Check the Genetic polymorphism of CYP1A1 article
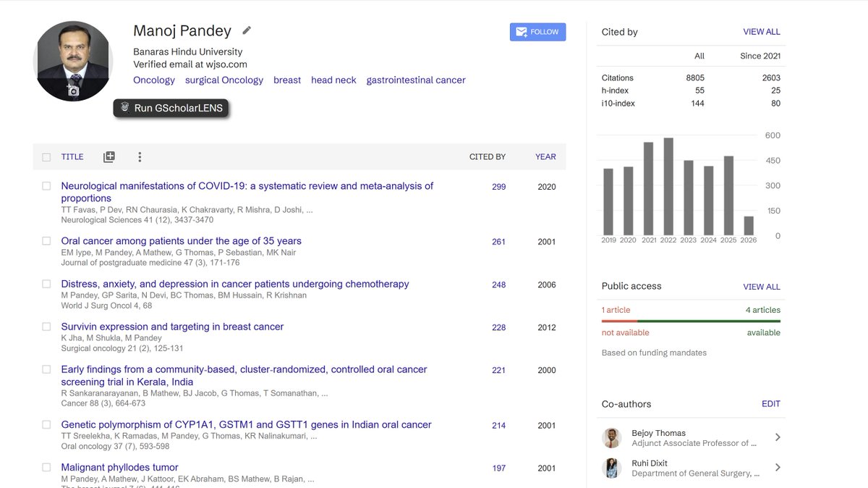Viewport: 868px width, 488px height. pyautogui.click(x=46, y=425)
